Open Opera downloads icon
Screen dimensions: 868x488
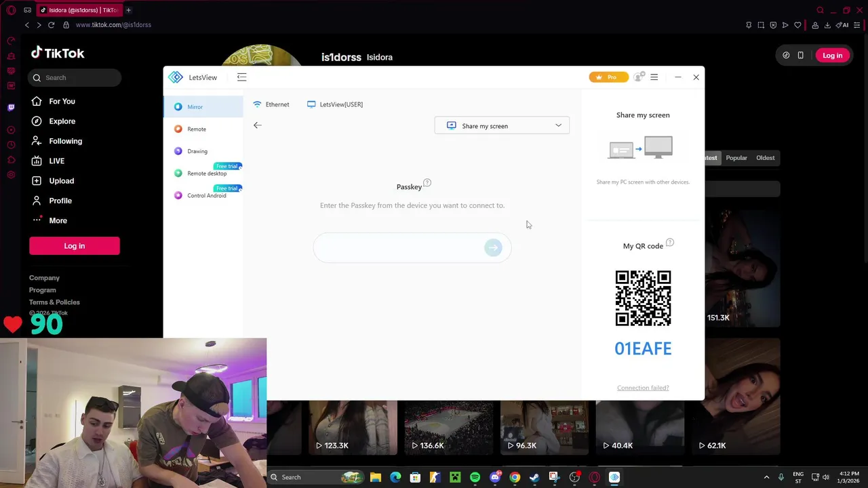point(827,25)
